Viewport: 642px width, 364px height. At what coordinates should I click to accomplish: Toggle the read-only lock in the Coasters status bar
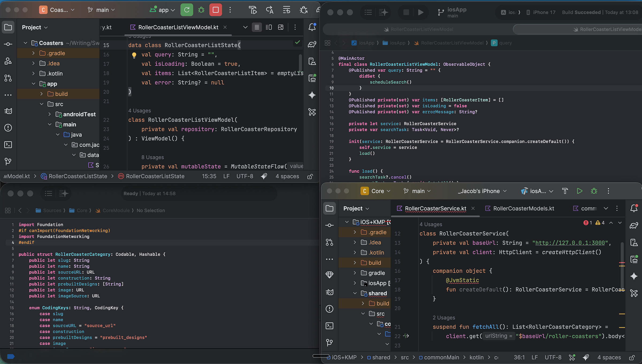[x=310, y=176]
